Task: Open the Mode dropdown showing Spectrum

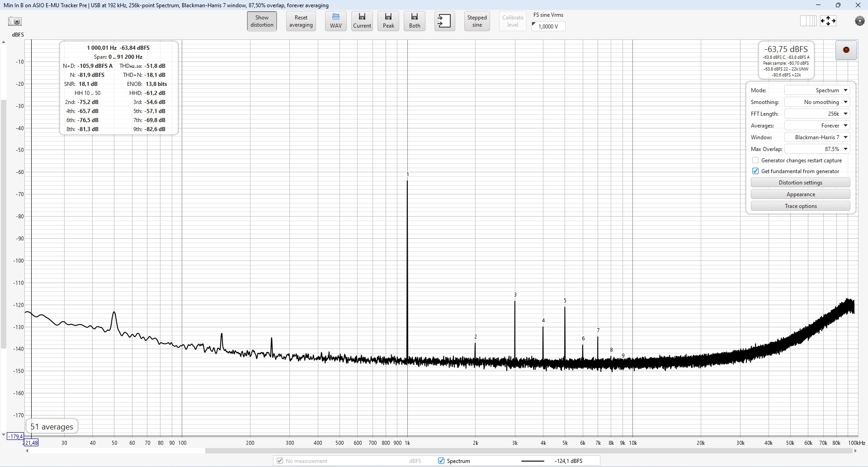Action: point(817,90)
